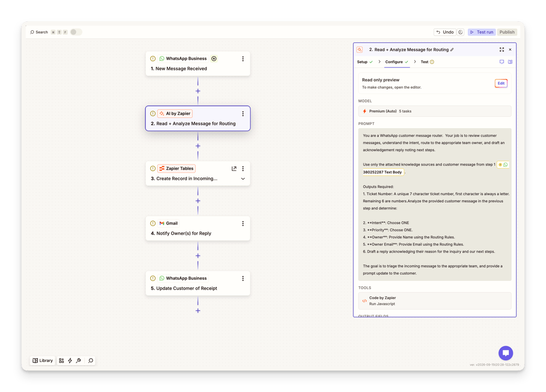
Task: Open the three-dot menu on the Gmail step
Action: 243,224
